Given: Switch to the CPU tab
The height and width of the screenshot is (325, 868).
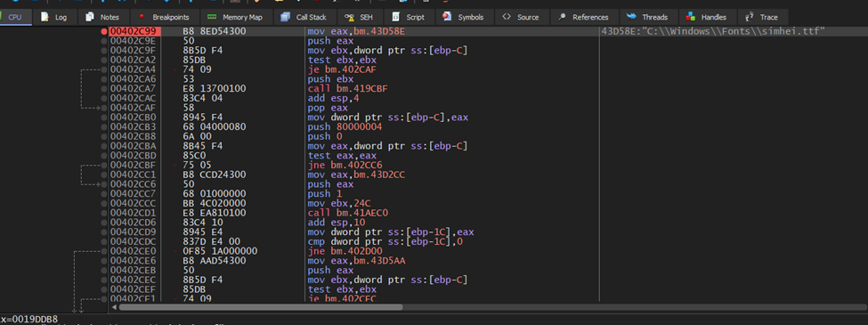Looking at the screenshot, I should click(14, 17).
